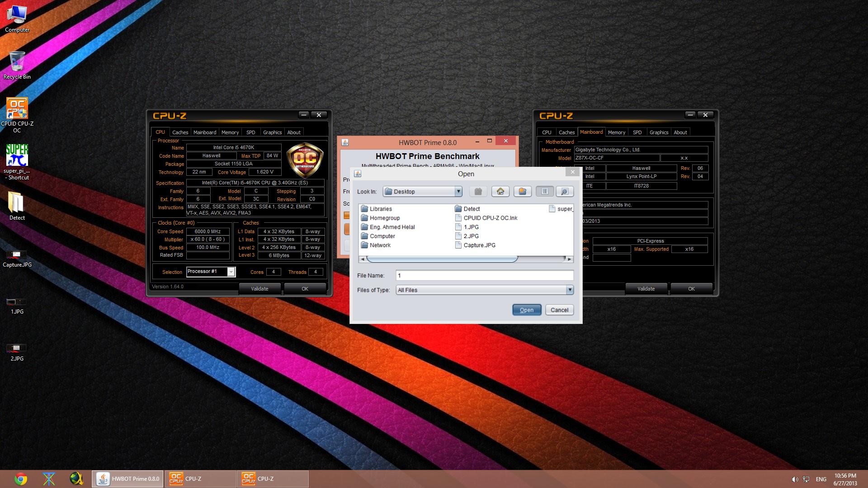The image size is (868, 488).
Task: Open SPD tab in CPU-Z processor window
Action: coord(251,132)
